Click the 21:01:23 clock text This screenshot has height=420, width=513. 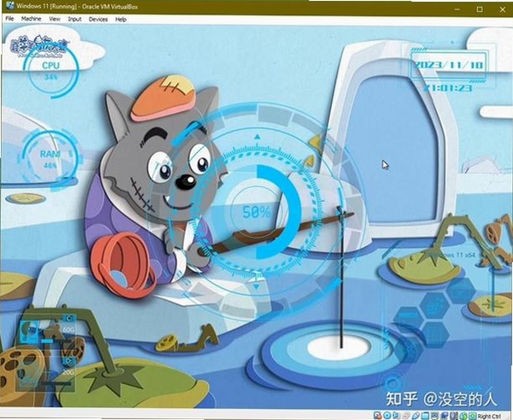coord(447,88)
